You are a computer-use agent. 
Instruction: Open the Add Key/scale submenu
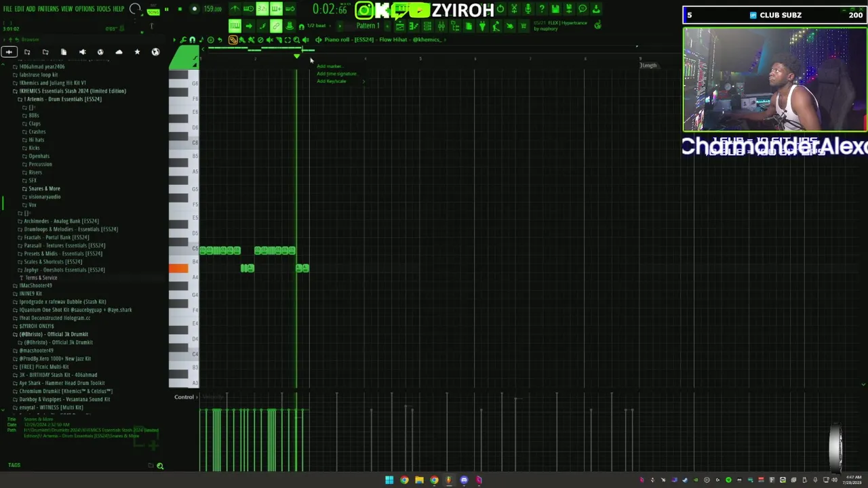tap(340, 81)
